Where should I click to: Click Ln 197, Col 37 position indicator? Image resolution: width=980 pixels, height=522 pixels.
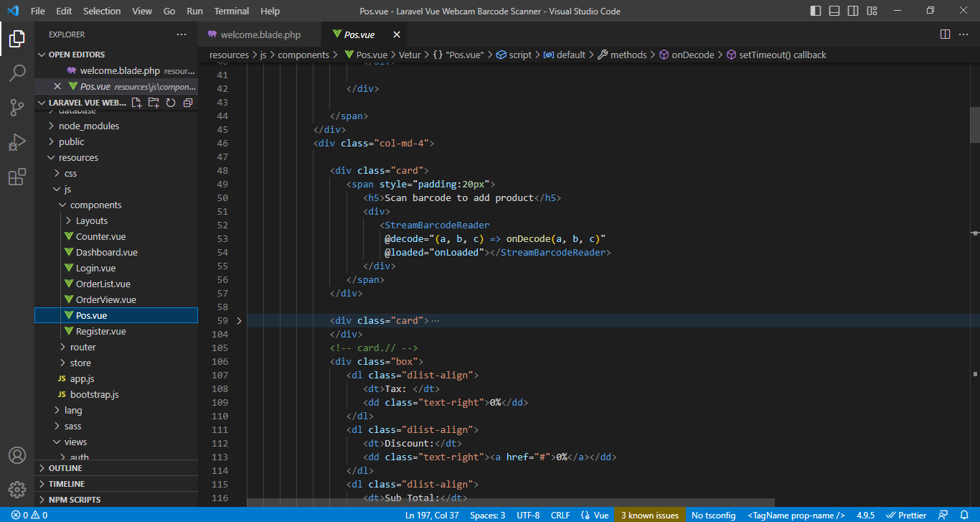[432, 515]
